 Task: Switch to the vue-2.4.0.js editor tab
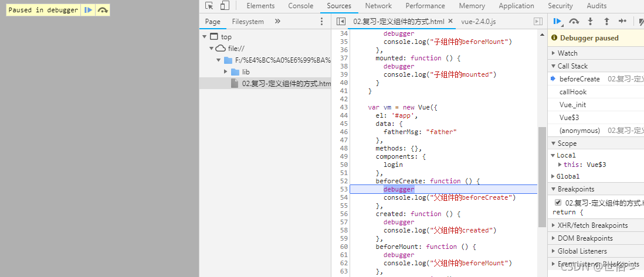[479, 21]
